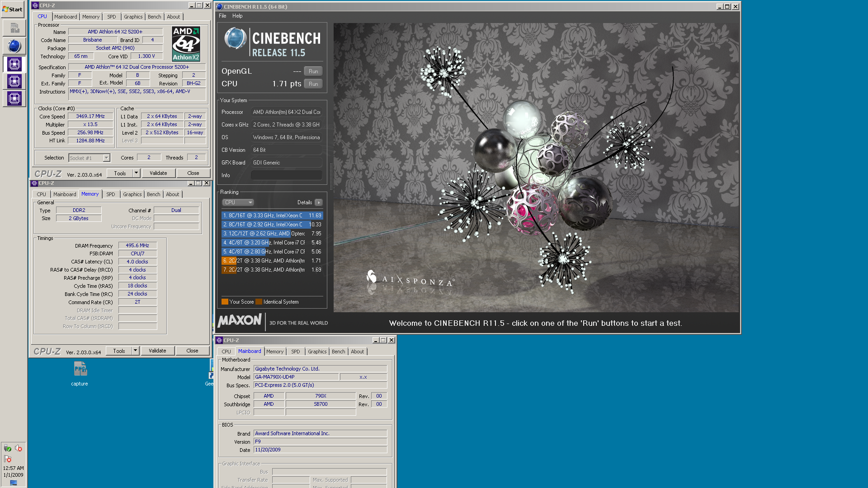Open the CPU ranking type dropdown in Cinebench
The image size is (868, 488).
point(238,202)
